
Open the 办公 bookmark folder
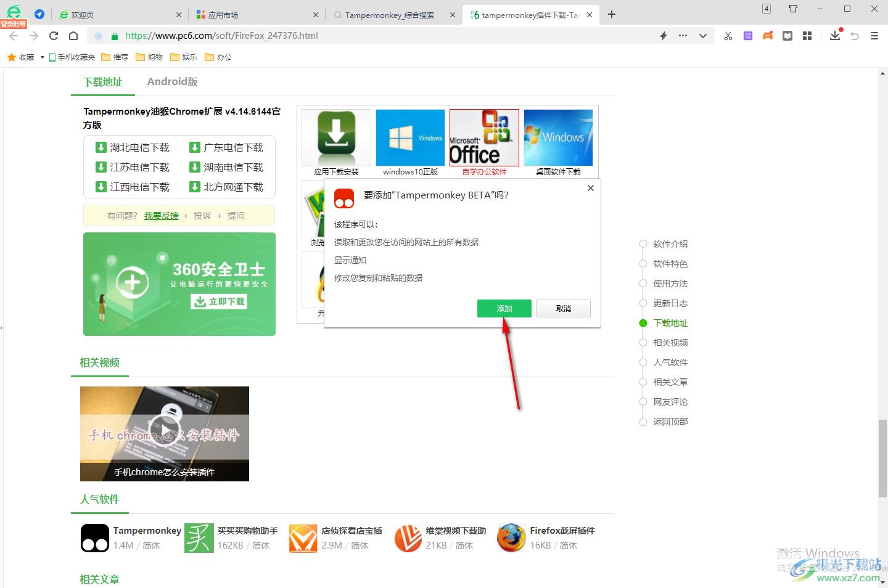(x=218, y=57)
